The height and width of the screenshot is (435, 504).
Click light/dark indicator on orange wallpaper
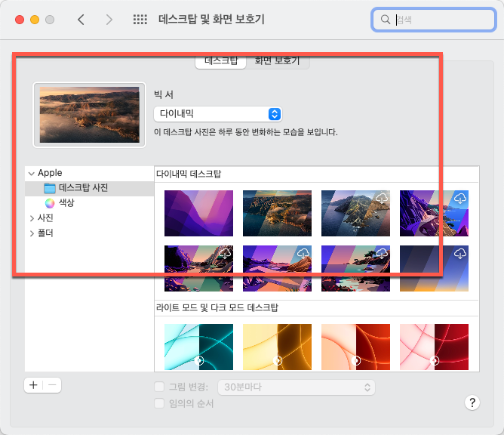(356, 360)
